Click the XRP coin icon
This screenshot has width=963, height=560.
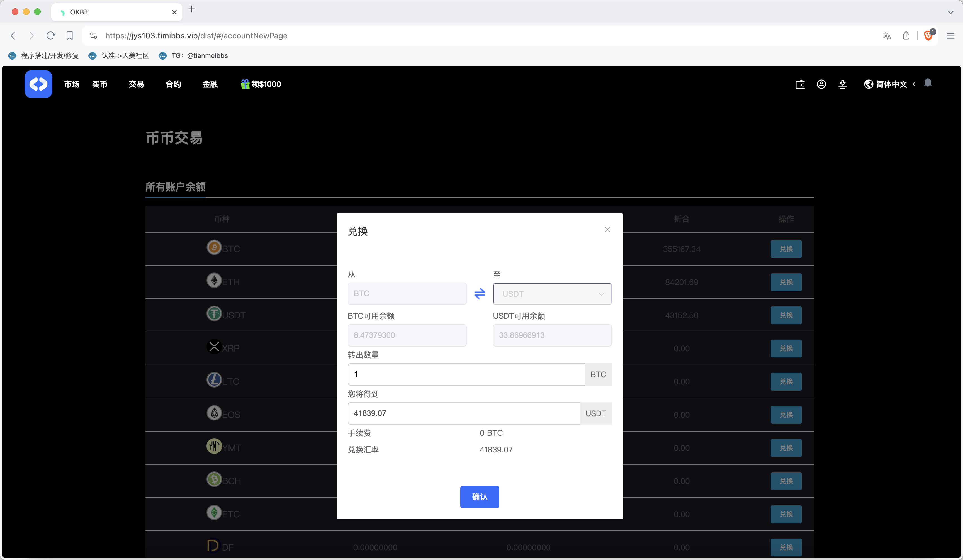[x=214, y=347]
